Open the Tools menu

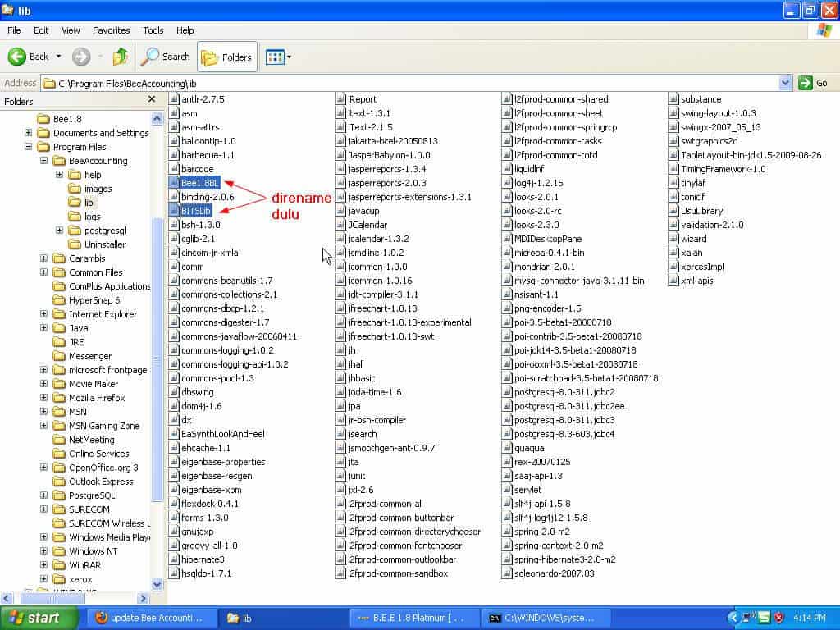[x=153, y=30]
